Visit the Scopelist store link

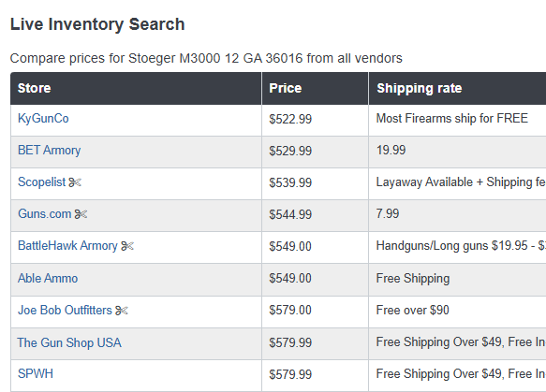point(41,181)
